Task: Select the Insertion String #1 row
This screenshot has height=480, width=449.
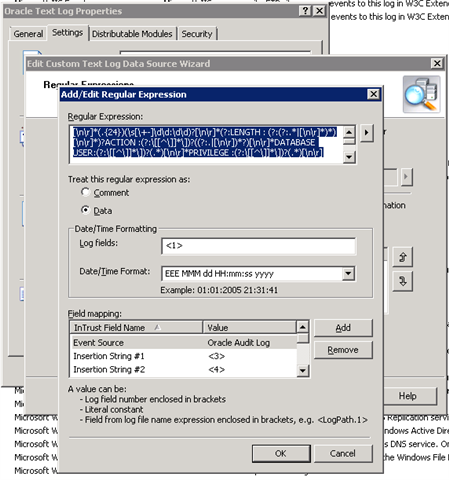Action: [184, 356]
